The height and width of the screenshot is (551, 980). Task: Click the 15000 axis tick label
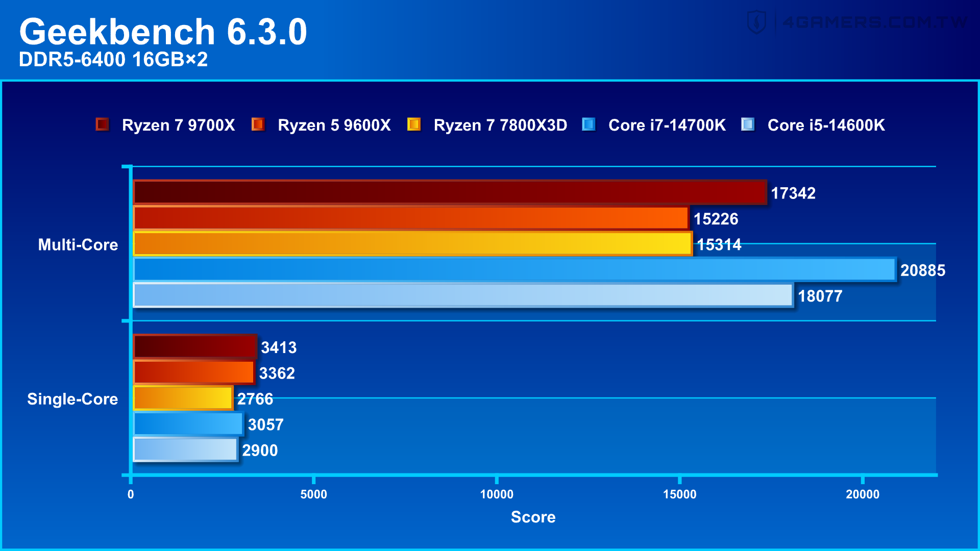tap(679, 494)
